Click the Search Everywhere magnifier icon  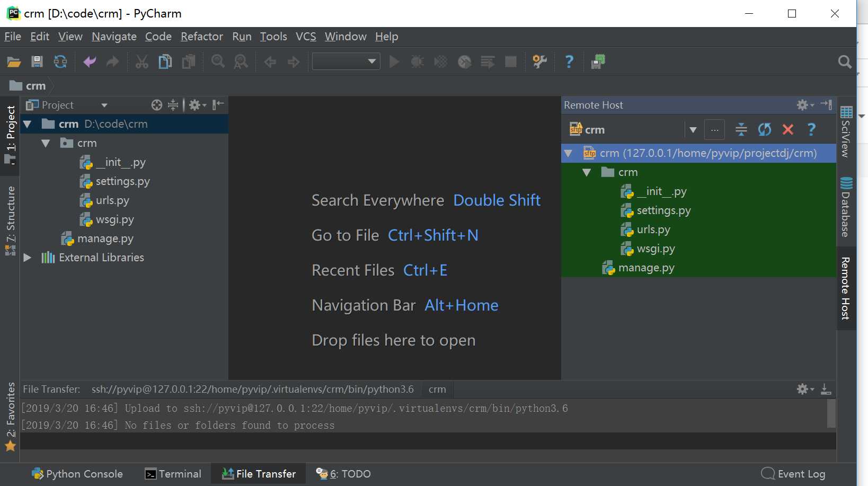coord(845,62)
